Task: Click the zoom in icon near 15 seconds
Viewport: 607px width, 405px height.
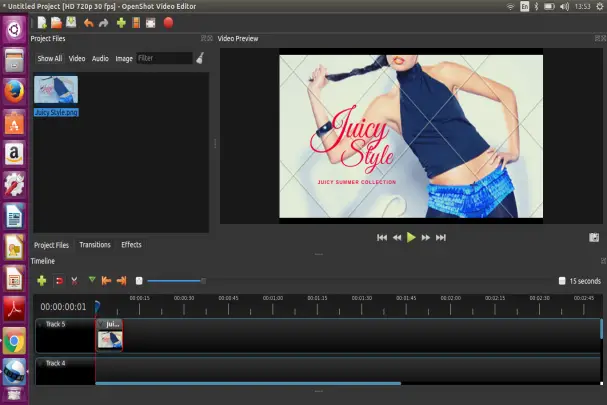Action: tap(562, 281)
